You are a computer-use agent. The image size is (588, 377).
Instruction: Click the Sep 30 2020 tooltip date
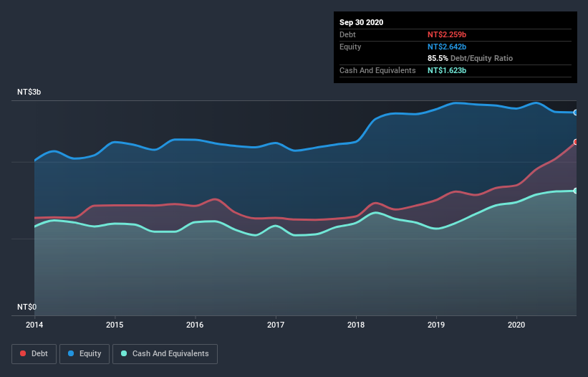pos(362,22)
